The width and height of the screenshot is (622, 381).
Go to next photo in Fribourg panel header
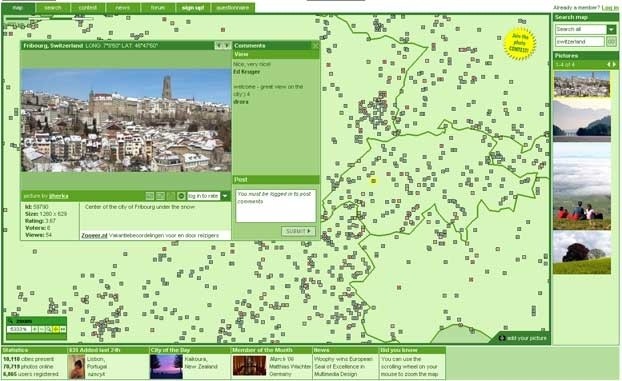pyautogui.click(x=227, y=46)
